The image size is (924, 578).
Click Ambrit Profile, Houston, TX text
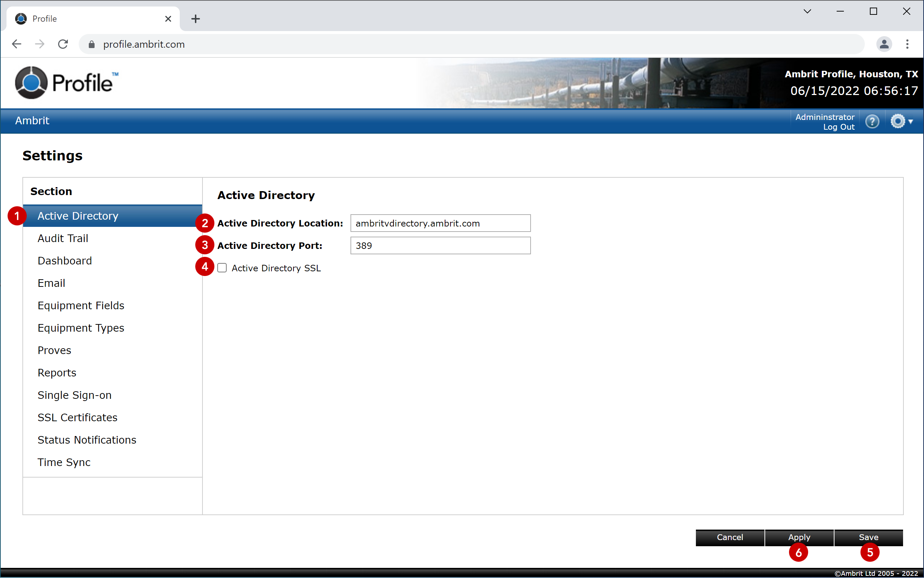[851, 74]
